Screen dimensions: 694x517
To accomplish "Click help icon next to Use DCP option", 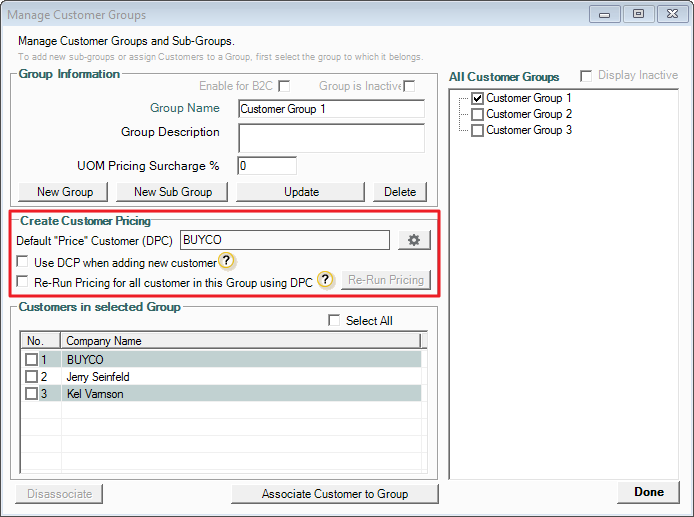I will coord(227,262).
